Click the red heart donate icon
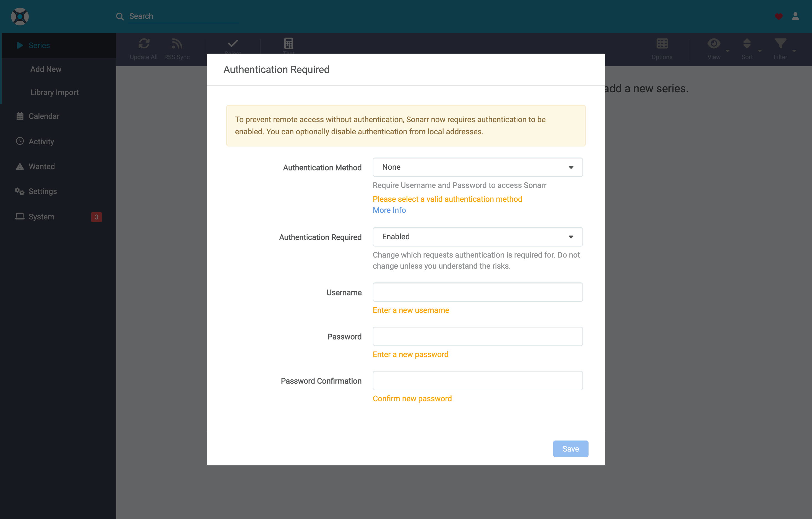The image size is (812, 519). [x=779, y=17]
